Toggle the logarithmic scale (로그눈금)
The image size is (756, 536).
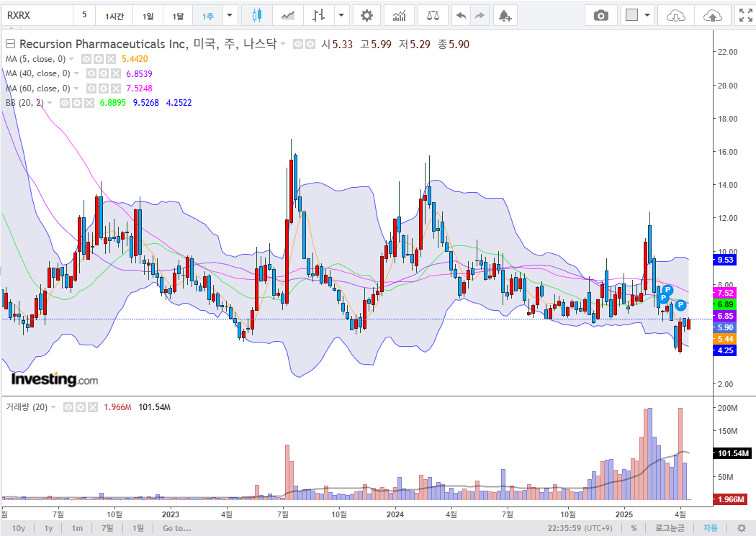669,528
